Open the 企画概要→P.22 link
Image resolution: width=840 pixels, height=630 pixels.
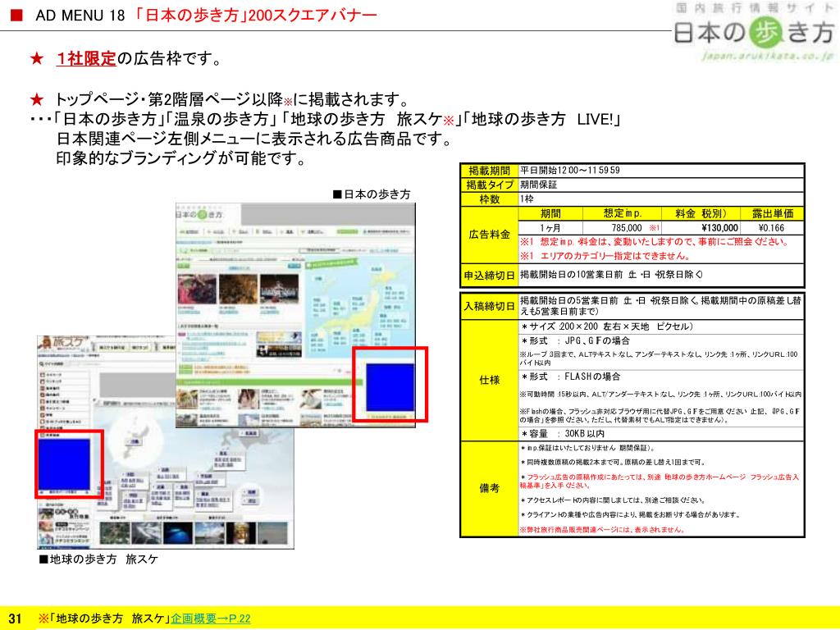(211, 619)
